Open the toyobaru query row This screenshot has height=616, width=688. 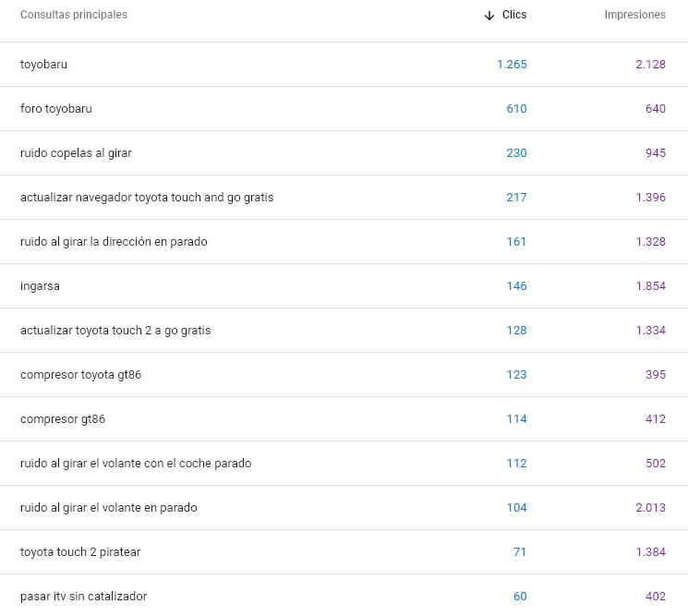[x=344, y=65]
